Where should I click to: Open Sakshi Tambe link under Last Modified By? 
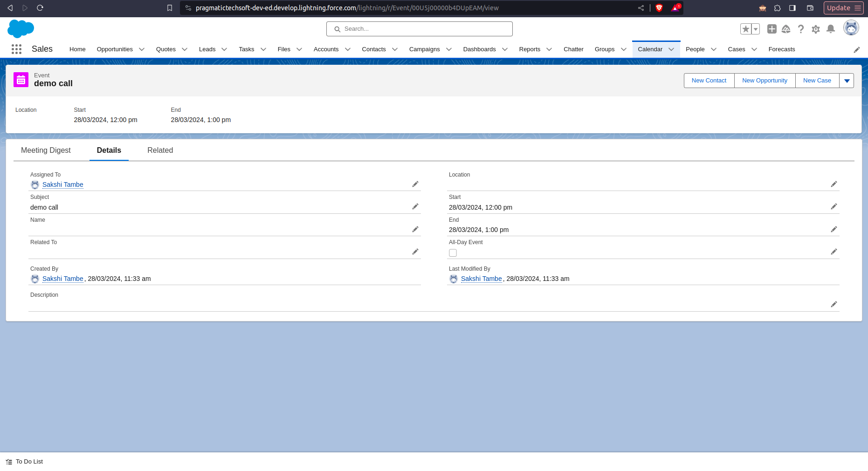pyautogui.click(x=482, y=279)
